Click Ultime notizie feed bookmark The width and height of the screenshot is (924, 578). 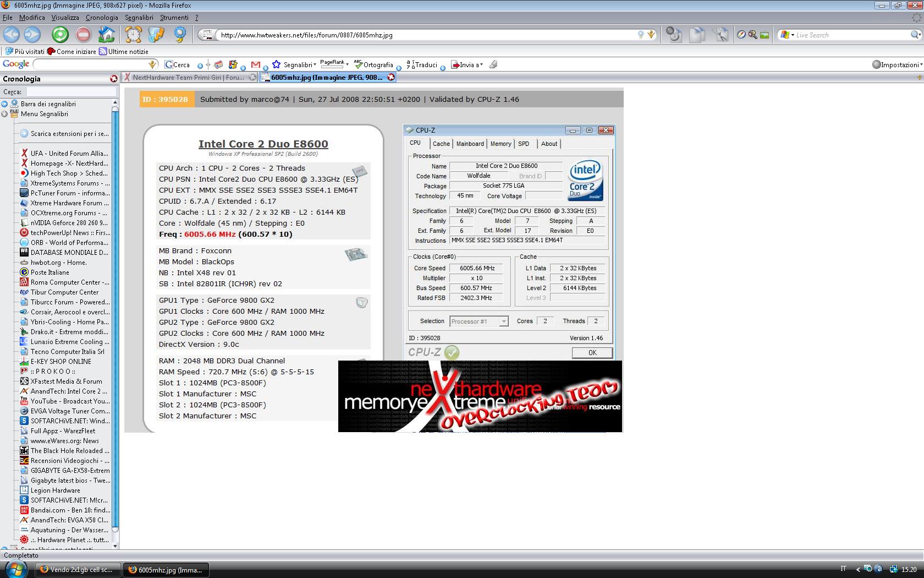pos(124,51)
